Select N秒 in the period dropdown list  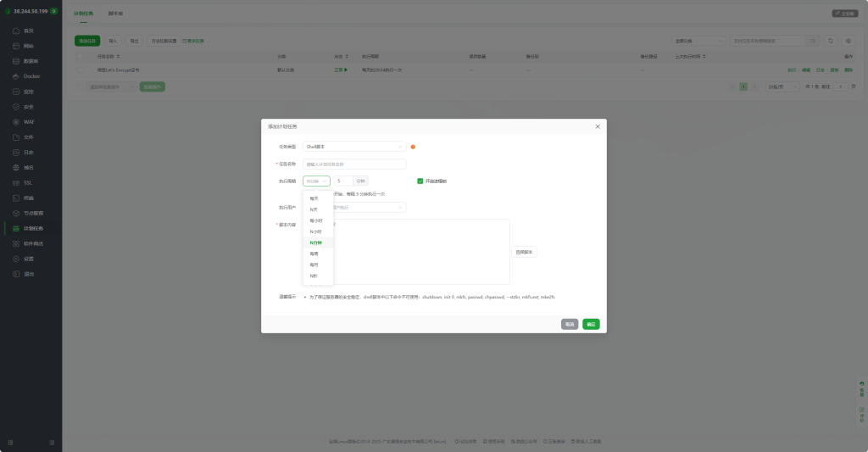tap(318, 276)
